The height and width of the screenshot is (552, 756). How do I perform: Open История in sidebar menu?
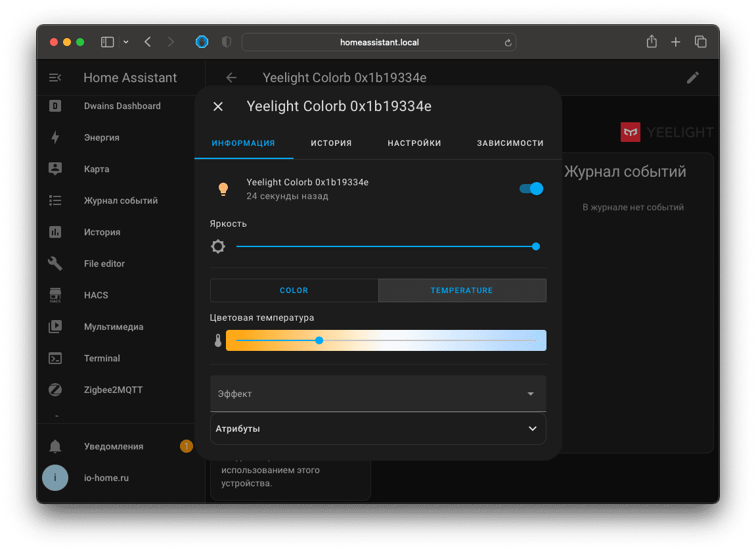(x=102, y=232)
